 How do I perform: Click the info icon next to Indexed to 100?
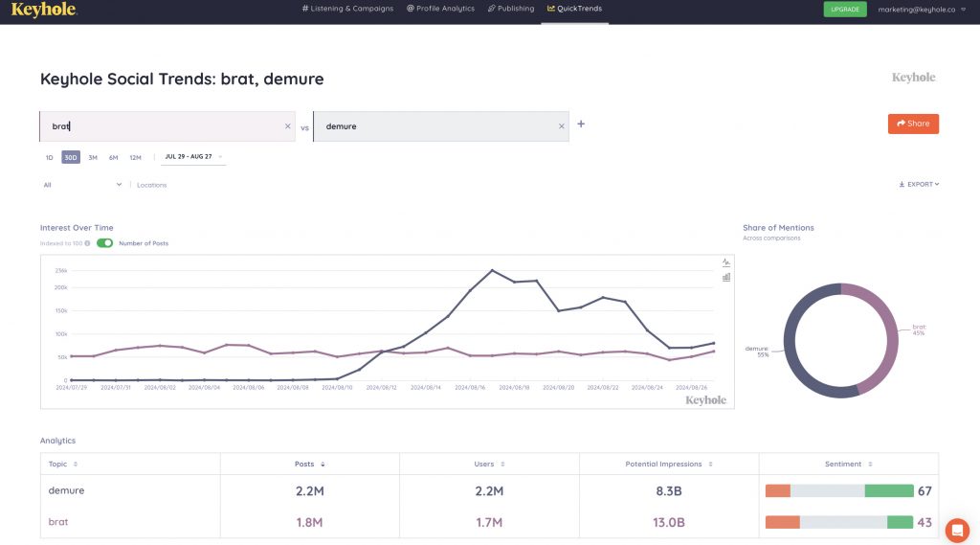coord(87,243)
